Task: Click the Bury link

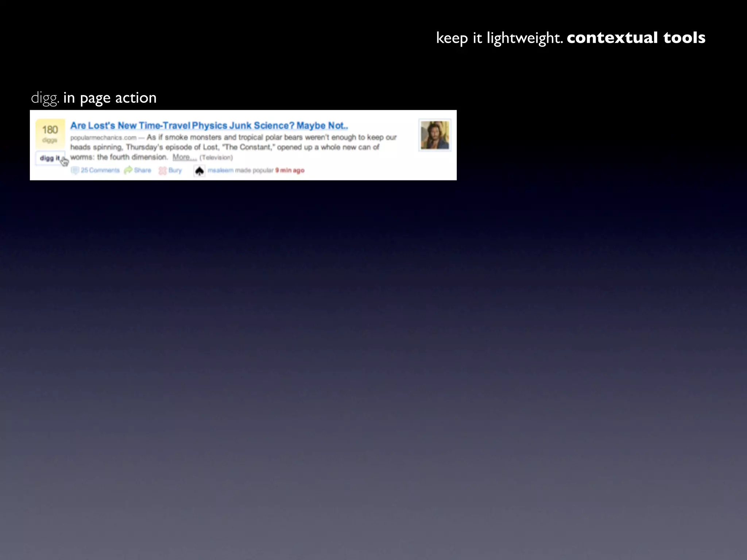Action: coord(175,170)
